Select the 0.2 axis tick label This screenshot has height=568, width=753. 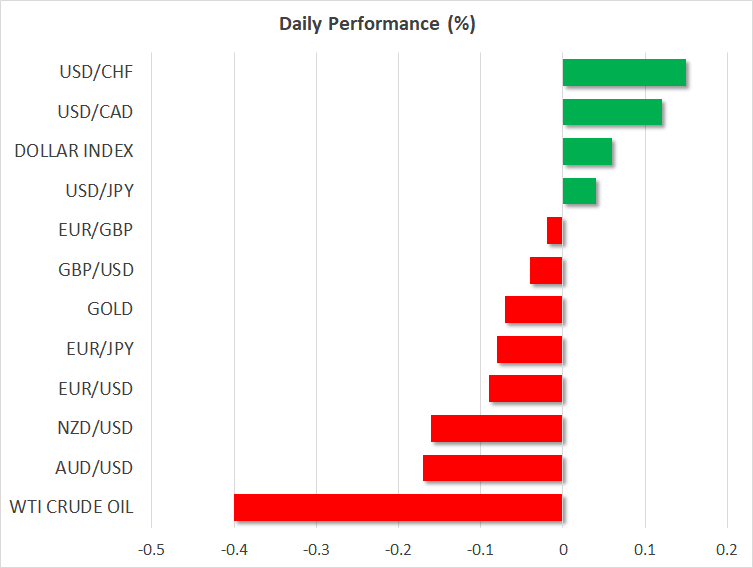click(727, 549)
